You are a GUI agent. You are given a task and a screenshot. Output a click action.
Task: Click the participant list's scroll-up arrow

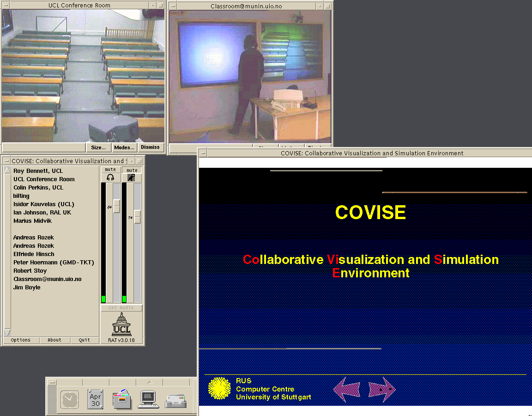(7, 170)
